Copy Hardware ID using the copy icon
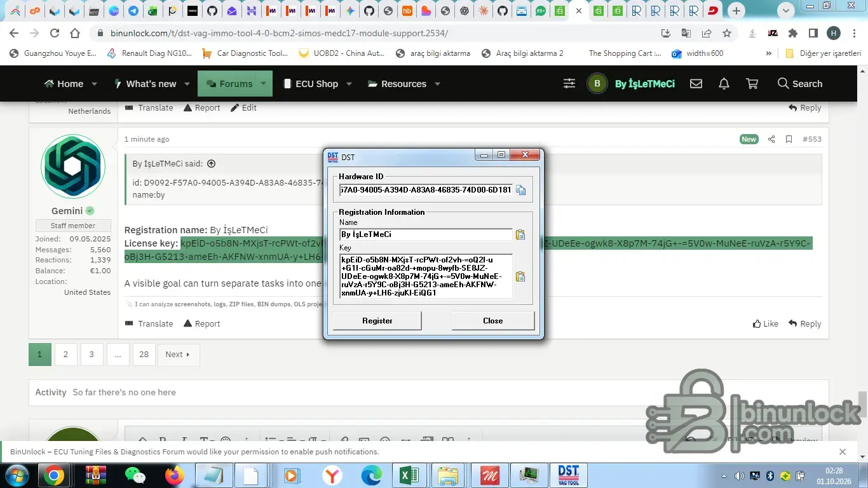Viewport: 868px width, 488px height. pyautogui.click(x=521, y=190)
